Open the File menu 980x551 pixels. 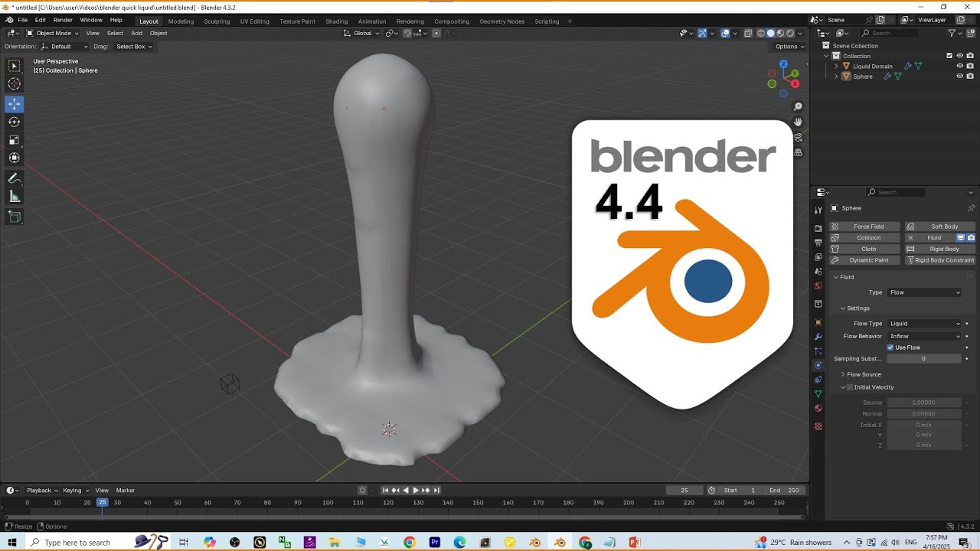(x=22, y=20)
